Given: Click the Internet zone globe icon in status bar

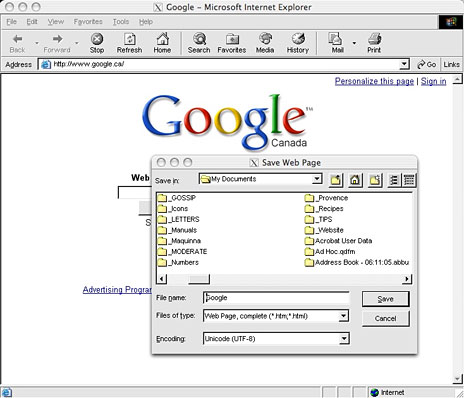Looking at the screenshot, I should (x=375, y=392).
